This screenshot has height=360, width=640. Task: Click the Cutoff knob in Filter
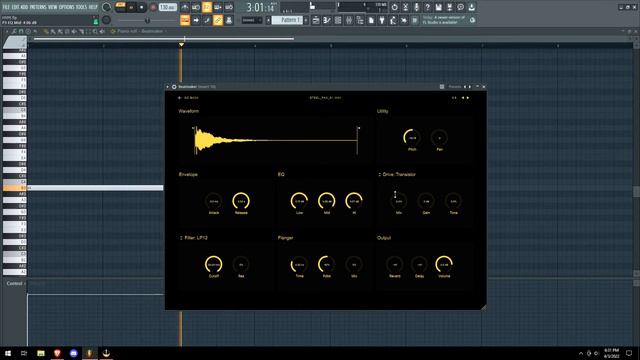pyautogui.click(x=213, y=264)
